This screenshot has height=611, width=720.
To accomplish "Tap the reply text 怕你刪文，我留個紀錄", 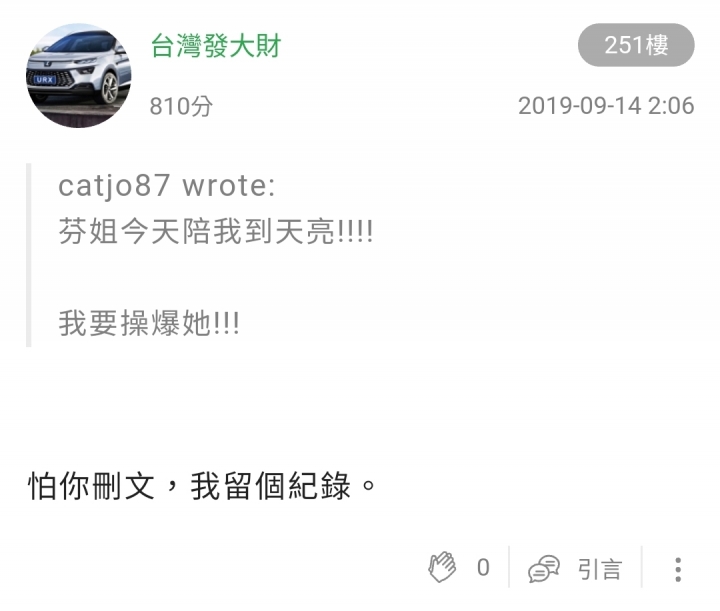I will click(x=202, y=486).
